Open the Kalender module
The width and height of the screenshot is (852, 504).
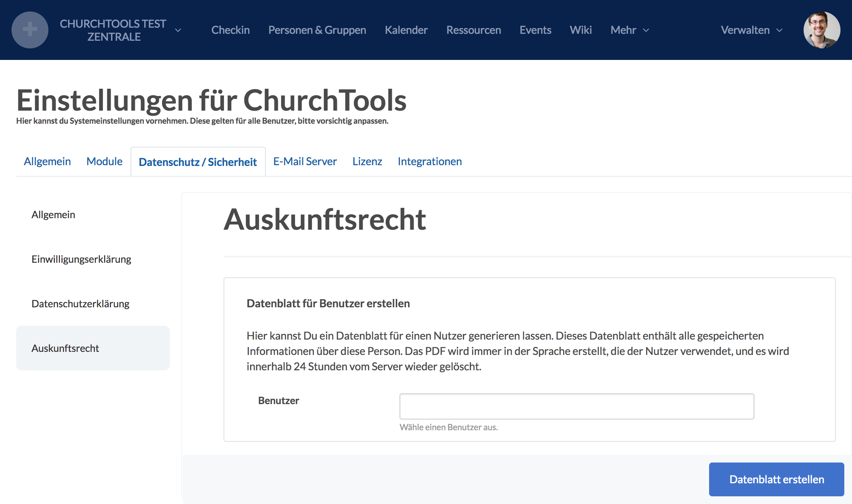[x=406, y=30]
